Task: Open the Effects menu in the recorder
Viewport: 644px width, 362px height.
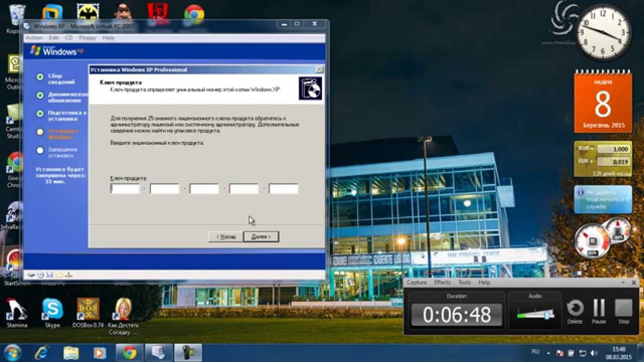Action: (x=442, y=283)
